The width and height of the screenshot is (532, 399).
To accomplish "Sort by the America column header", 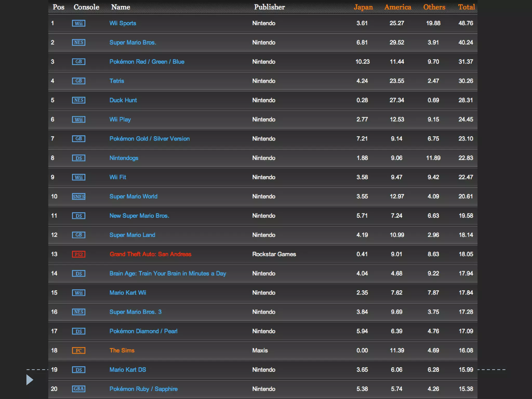I will click(397, 7).
